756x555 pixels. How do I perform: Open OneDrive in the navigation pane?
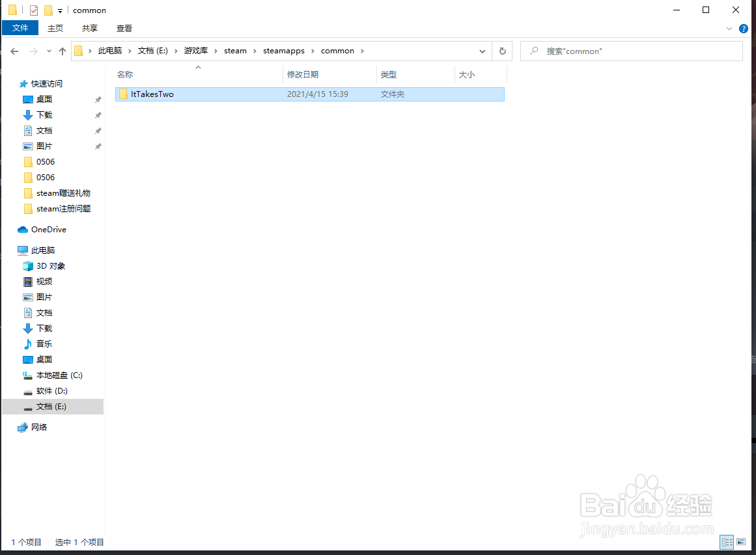48,229
